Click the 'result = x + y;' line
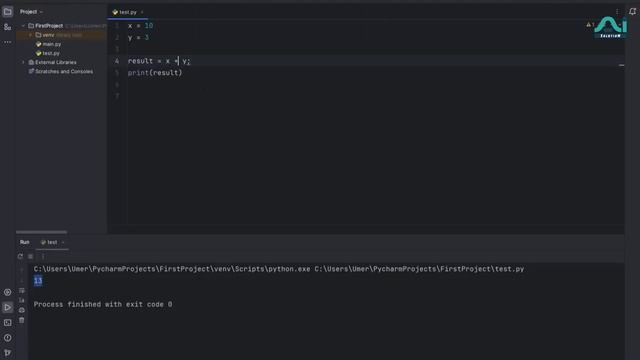Image resolution: width=640 pixels, height=360 pixels. (159, 61)
